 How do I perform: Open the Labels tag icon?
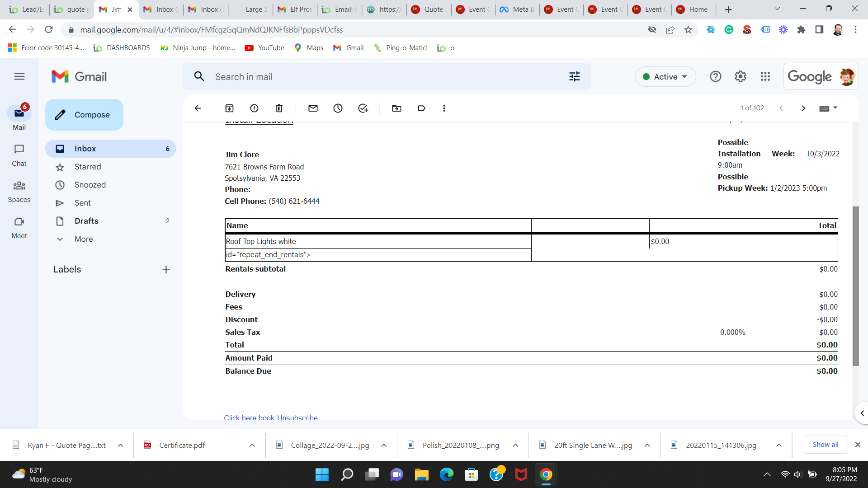coord(421,108)
